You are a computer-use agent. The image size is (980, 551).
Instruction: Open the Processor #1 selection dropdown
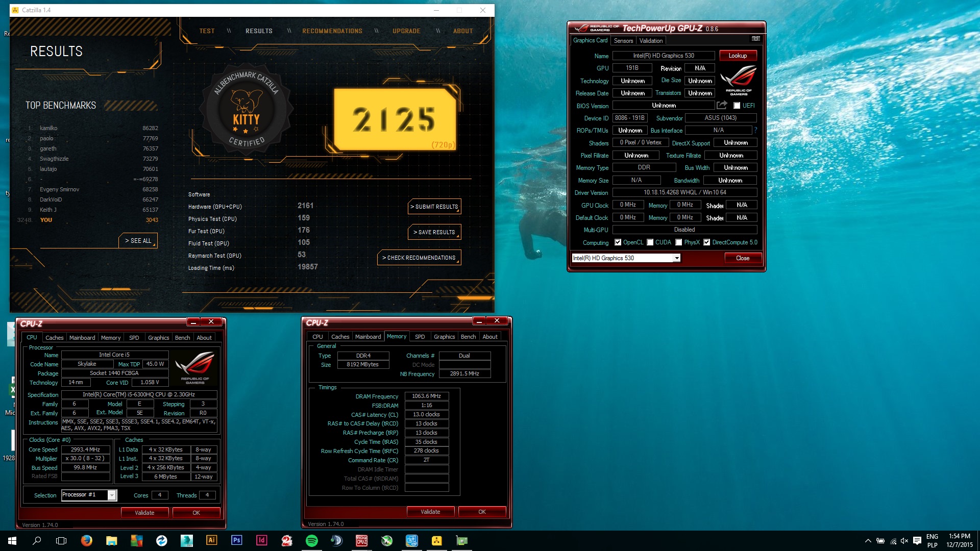click(x=89, y=495)
